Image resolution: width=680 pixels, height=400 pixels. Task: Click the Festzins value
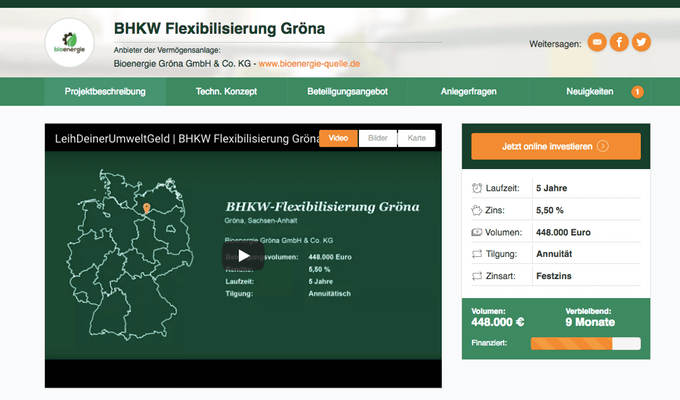554,276
